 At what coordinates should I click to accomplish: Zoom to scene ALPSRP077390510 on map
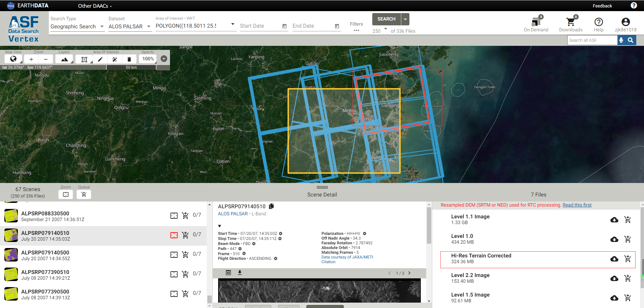click(174, 274)
